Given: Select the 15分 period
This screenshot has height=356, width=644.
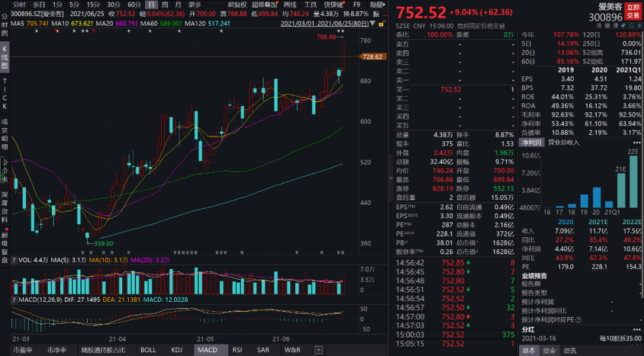Looking at the screenshot, I should click(93, 5).
